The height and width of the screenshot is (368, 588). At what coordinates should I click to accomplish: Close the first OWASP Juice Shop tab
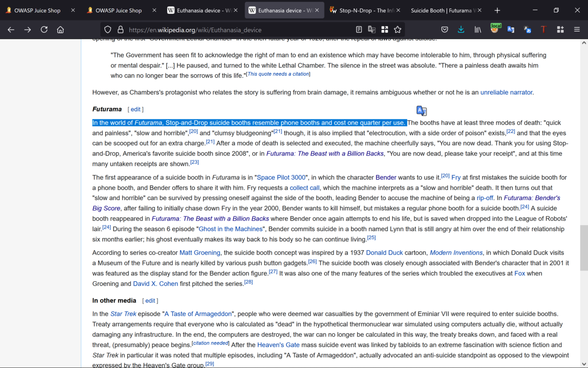tap(73, 10)
